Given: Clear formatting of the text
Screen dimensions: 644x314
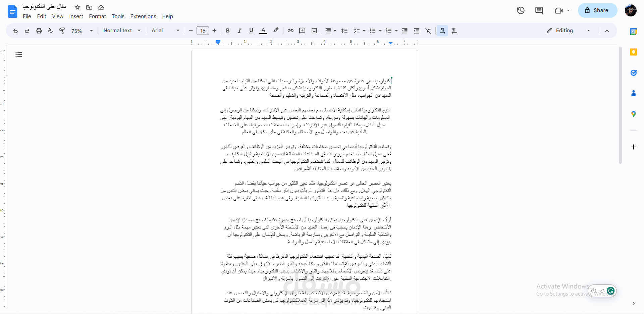Looking at the screenshot, I should click(x=428, y=31).
